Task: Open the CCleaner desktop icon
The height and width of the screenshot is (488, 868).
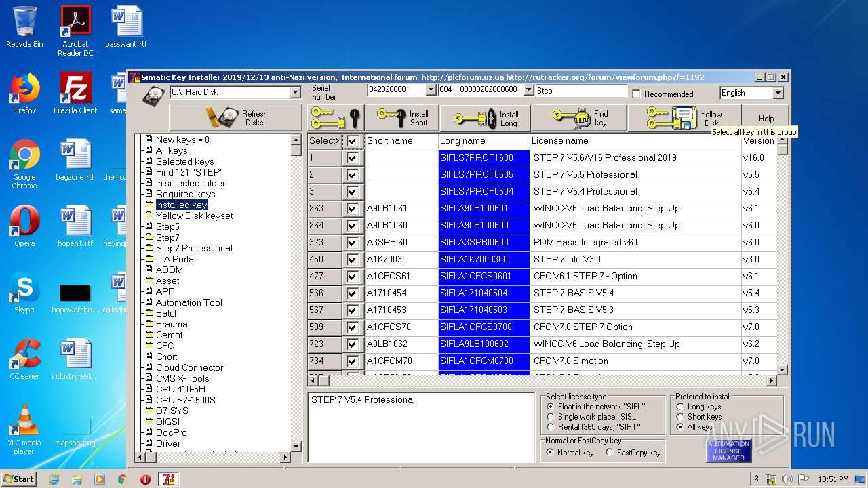Action: pos(24,359)
